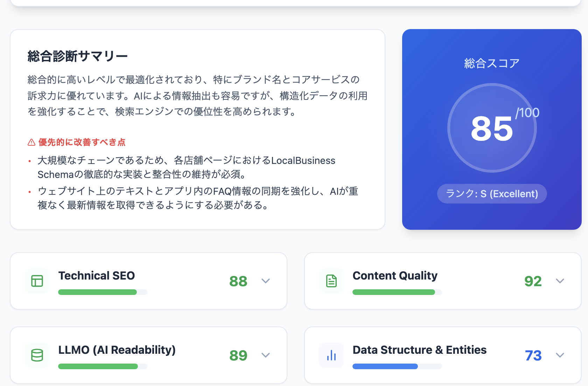This screenshot has height=386, width=588.
Task: Click the Data Structure bar chart icon
Action: [331, 355]
